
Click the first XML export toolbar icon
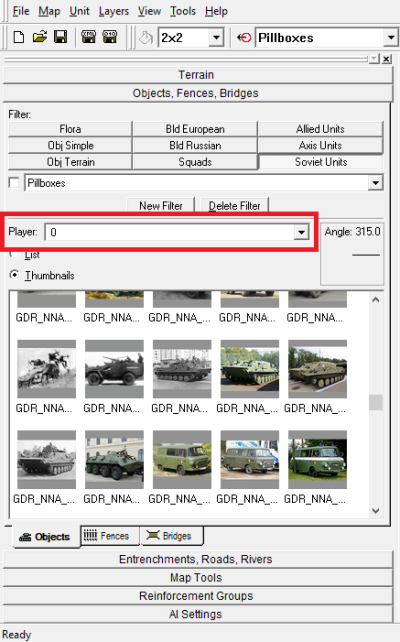click(x=88, y=38)
